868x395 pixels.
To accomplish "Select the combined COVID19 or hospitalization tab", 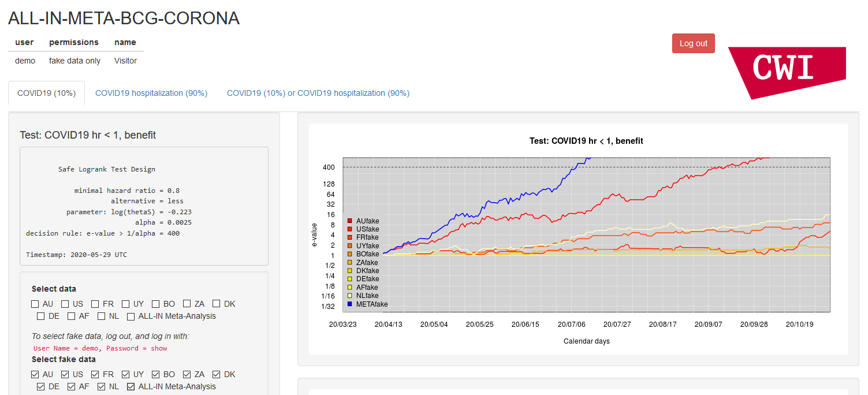I will (x=318, y=93).
